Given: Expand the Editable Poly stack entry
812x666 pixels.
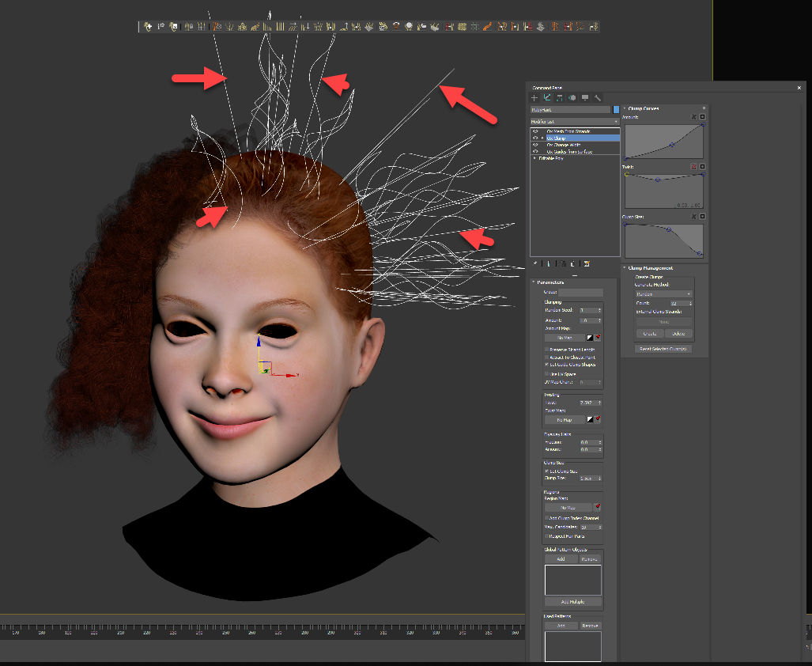Looking at the screenshot, I should point(536,158).
